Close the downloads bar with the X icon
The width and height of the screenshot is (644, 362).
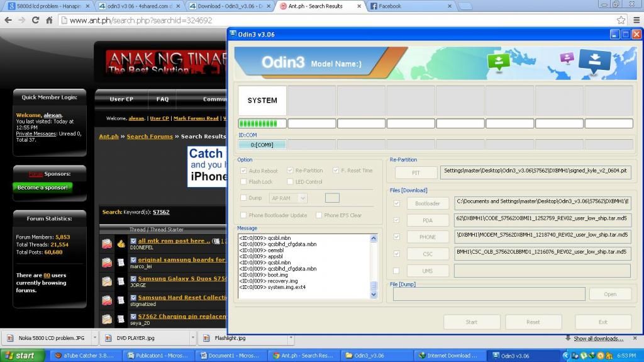coord(635,338)
